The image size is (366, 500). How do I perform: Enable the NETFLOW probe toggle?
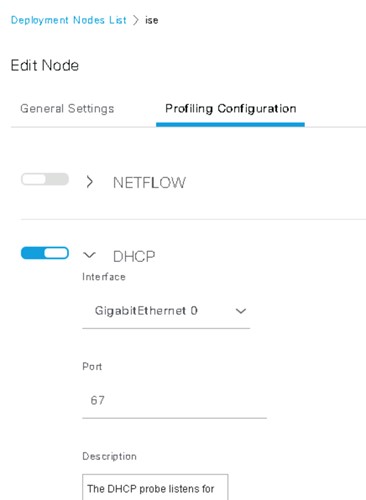pos(45,179)
